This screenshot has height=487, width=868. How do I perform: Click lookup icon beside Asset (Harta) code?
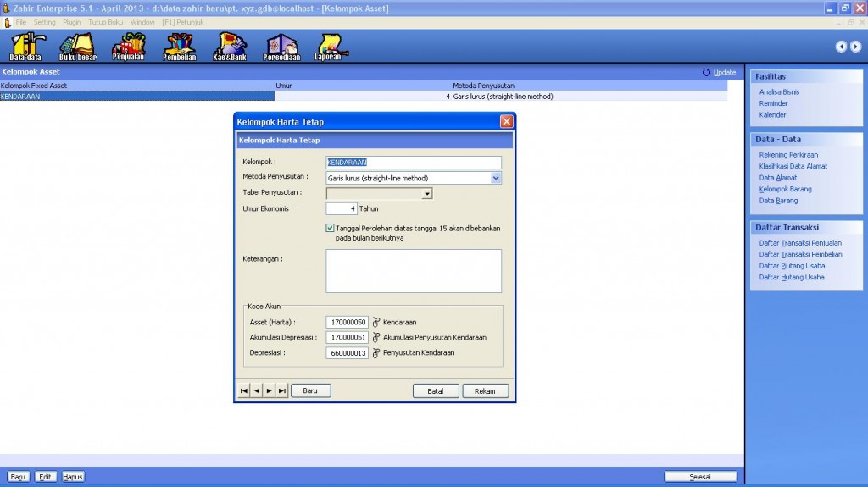click(376, 323)
